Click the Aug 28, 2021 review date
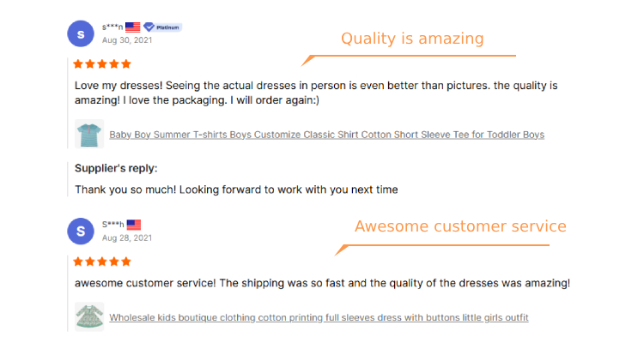Viewport: 644px width, 343px height. pyautogui.click(x=127, y=238)
